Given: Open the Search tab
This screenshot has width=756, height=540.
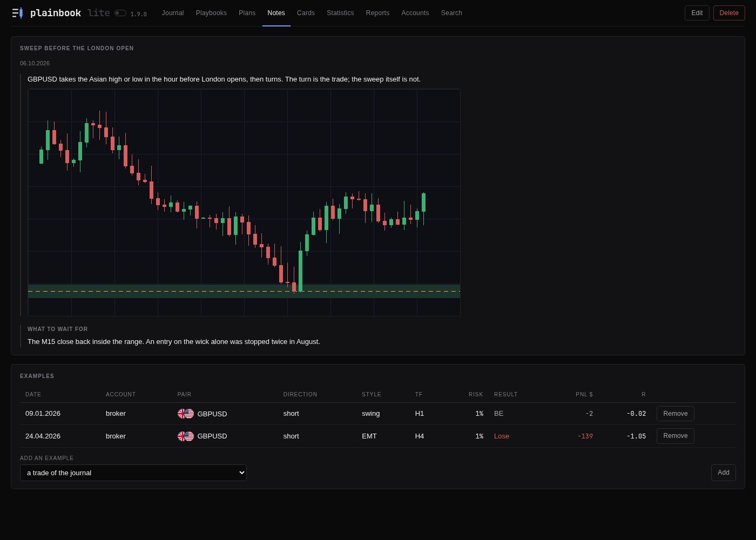Looking at the screenshot, I should pyautogui.click(x=451, y=13).
